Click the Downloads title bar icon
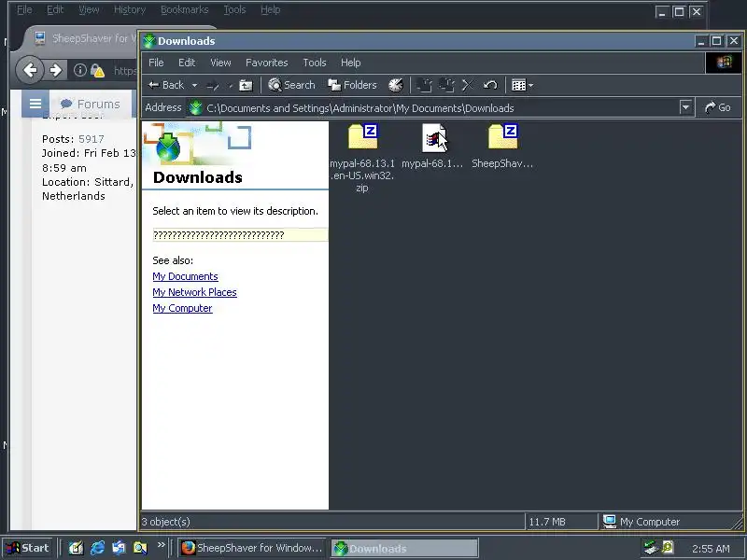Screen dimensions: 747x560 coord(149,41)
